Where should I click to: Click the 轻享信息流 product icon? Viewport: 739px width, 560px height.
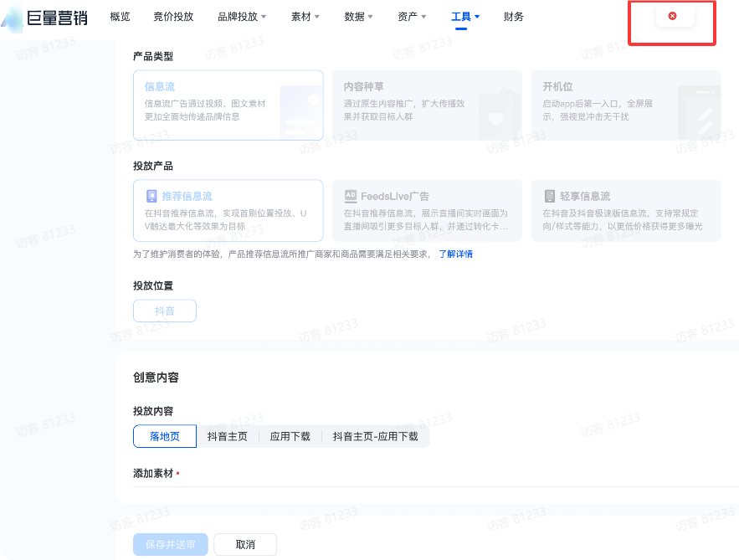[550, 196]
